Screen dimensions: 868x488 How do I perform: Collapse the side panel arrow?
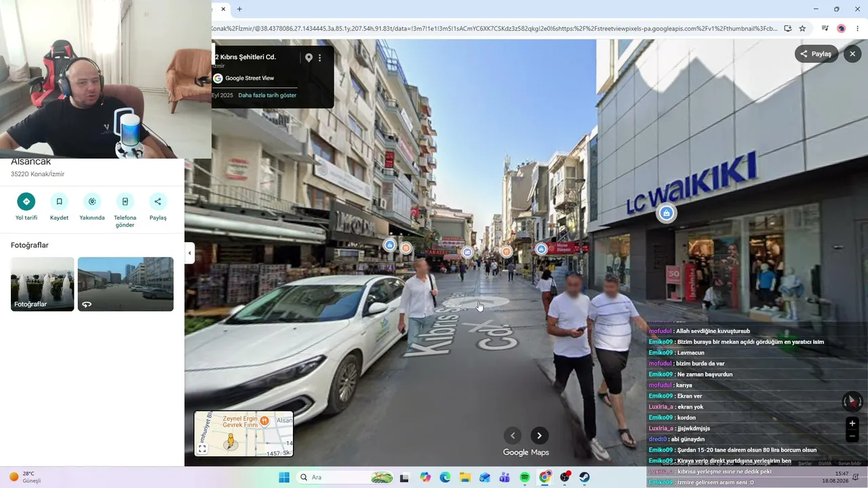(x=189, y=253)
